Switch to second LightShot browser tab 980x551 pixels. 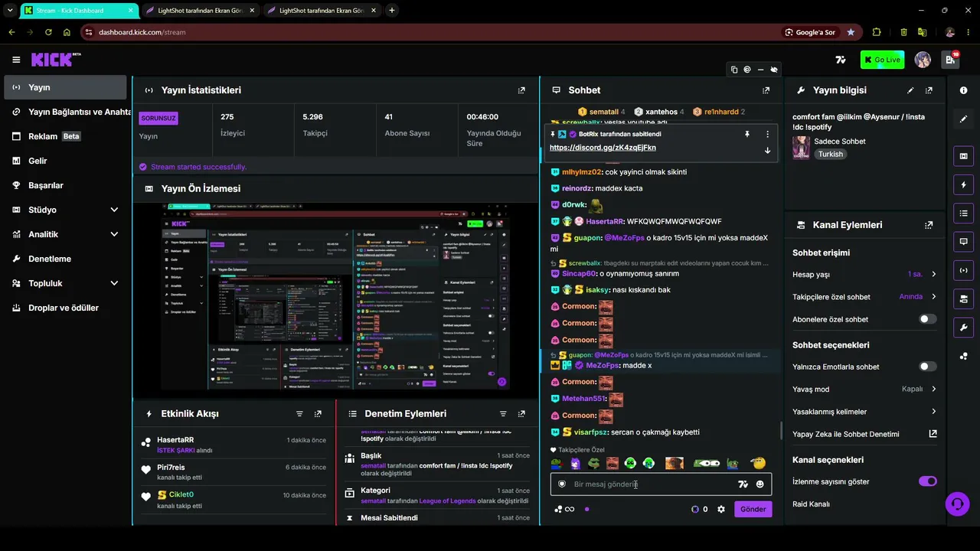coord(322,11)
